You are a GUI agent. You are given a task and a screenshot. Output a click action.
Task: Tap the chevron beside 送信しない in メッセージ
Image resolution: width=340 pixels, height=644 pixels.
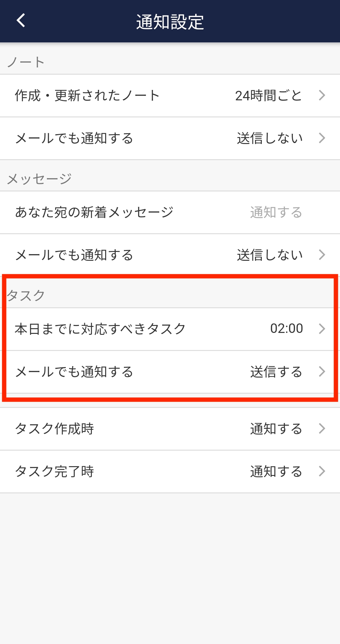tap(323, 254)
